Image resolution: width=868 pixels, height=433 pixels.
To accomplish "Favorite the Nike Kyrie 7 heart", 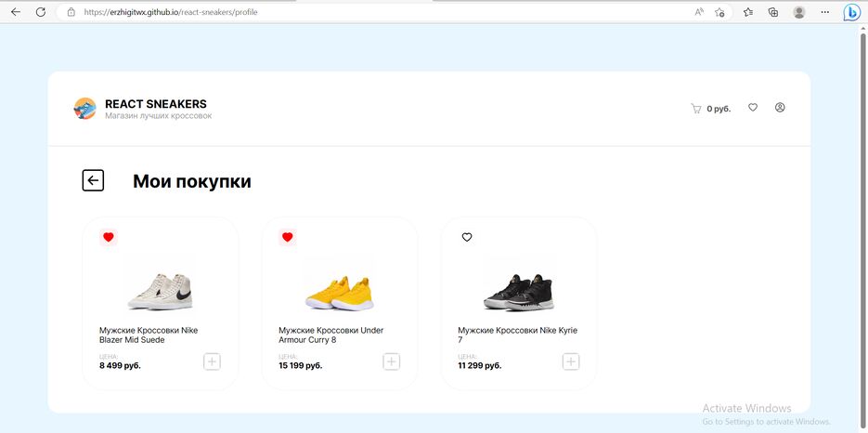I will point(467,237).
